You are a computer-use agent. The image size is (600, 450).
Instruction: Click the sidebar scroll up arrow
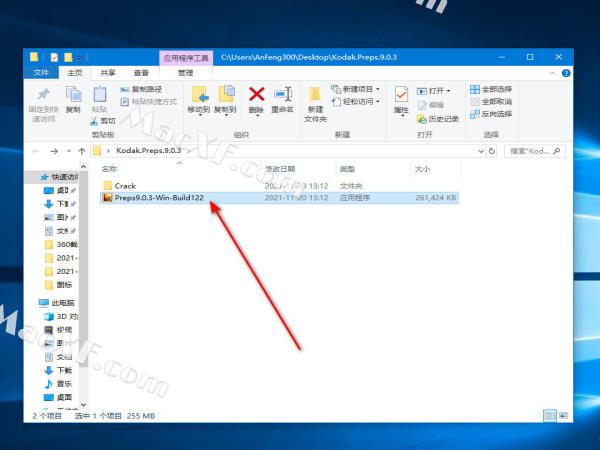click(x=83, y=166)
